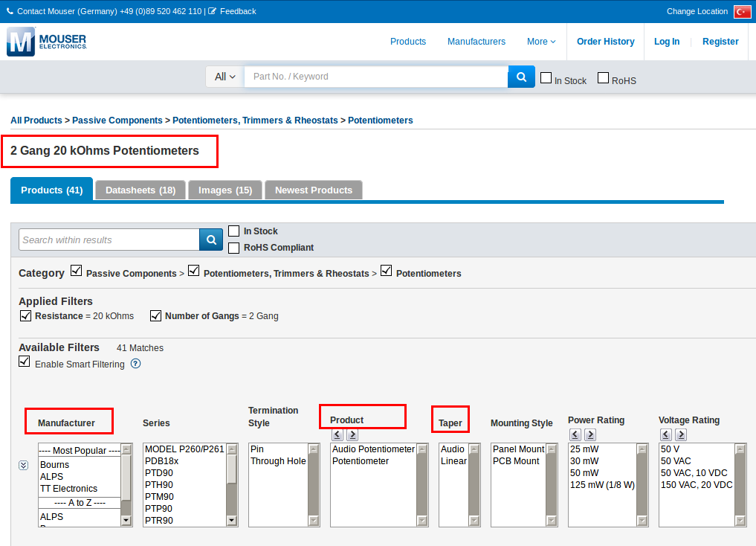Uncheck the Number of Gangs filter

pyautogui.click(x=155, y=315)
